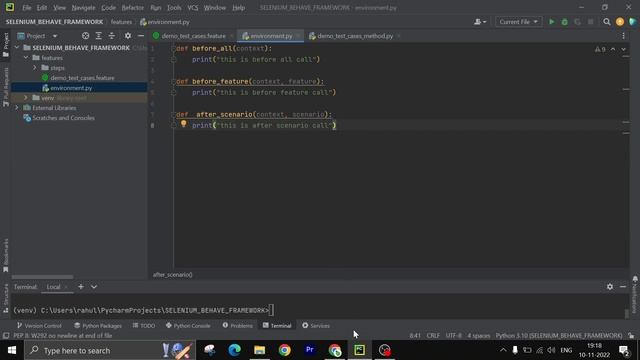The image size is (640, 360).
Task: Open Project view selector dropdown
Action: point(37,36)
